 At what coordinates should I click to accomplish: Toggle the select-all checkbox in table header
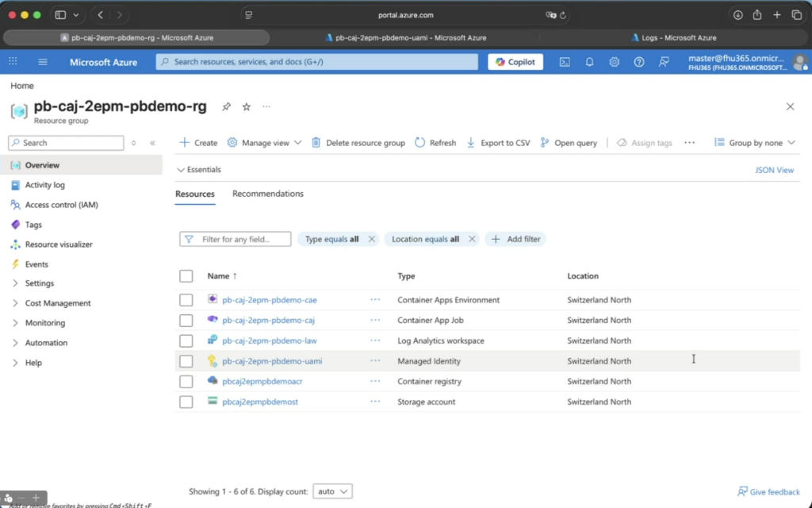[x=186, y=276]
